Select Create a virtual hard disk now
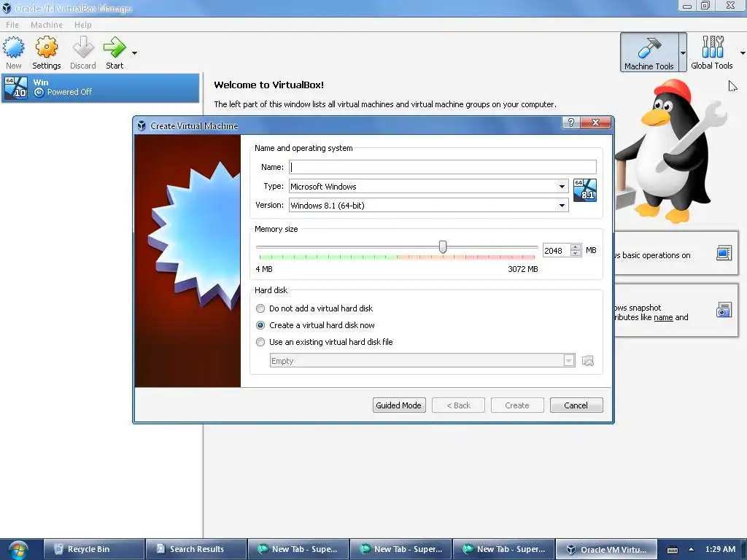Viewport: 747px width, 560px height. click(x=315, y=325)
